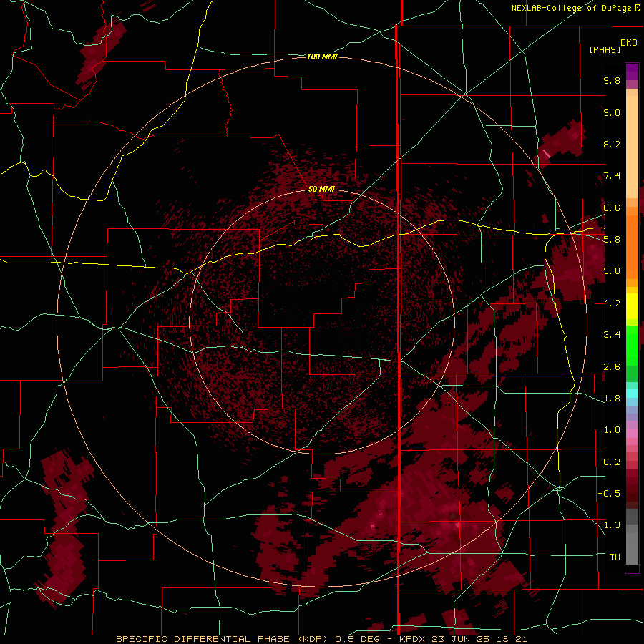This screenshot has height=644, width=644.
Task: Click the Specific Differential Phase (KDP) caption
Action: (x=223, y=639)
